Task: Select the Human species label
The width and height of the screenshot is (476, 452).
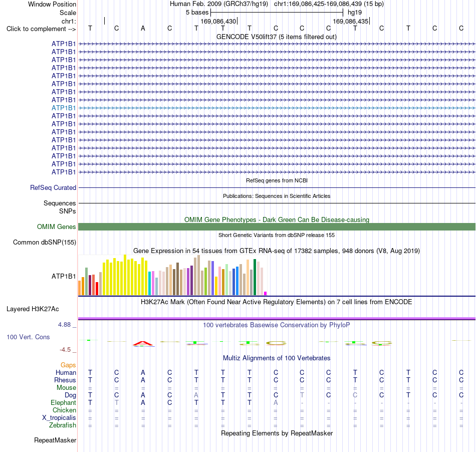Action: click(66, 372)
